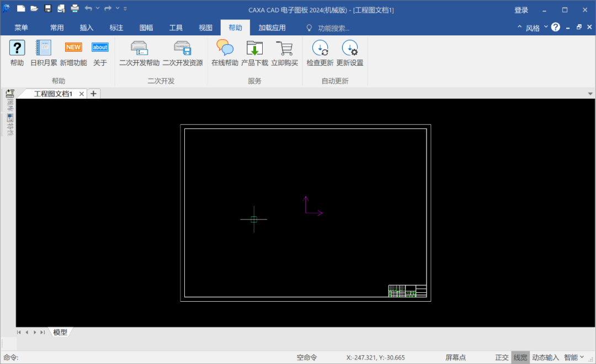The width and height of the screenshot is (596, 364).
Task: Click the Undo arrow icon
Action: coord(88,8)
